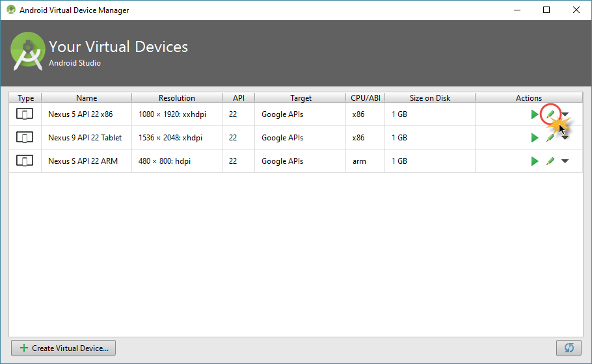This screenshot has height=364, width=592.
Task: Refresh the virtual device list
Action: 569,348
